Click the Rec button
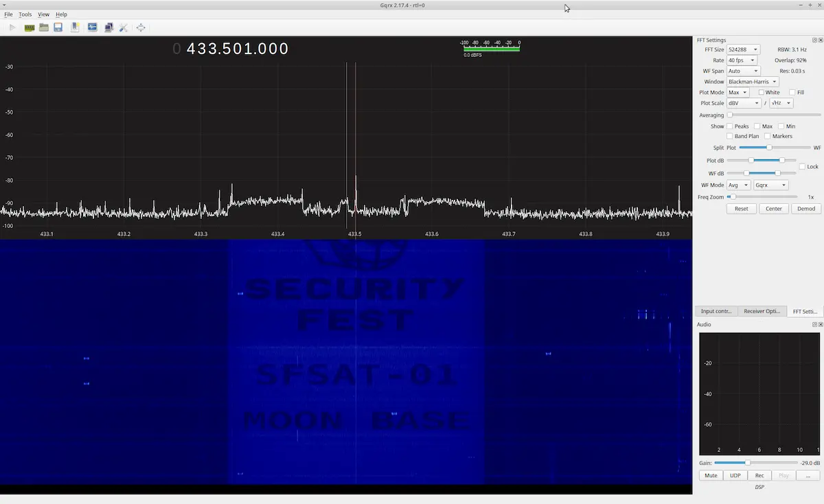The height and width of the screenshot is (504, 824). tap(759, 475)
